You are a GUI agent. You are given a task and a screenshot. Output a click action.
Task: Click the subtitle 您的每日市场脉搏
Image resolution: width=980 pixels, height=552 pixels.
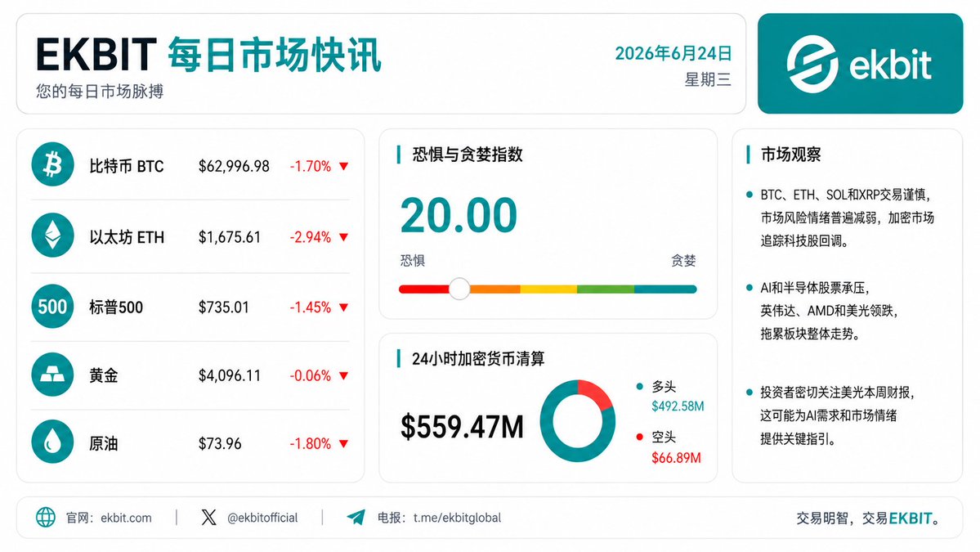100,92
